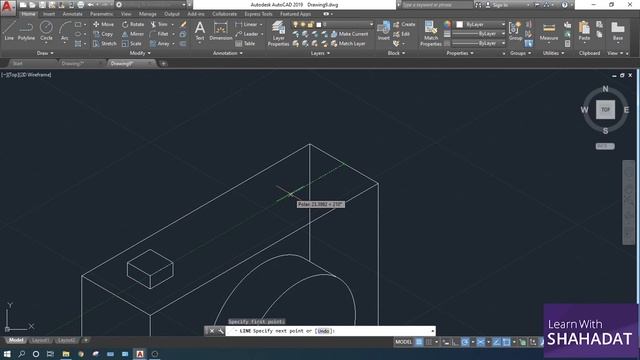Image resolution: width=640 pixels, height=360 pixels.
Task: Click the Mirror tool
Action: 133,34
